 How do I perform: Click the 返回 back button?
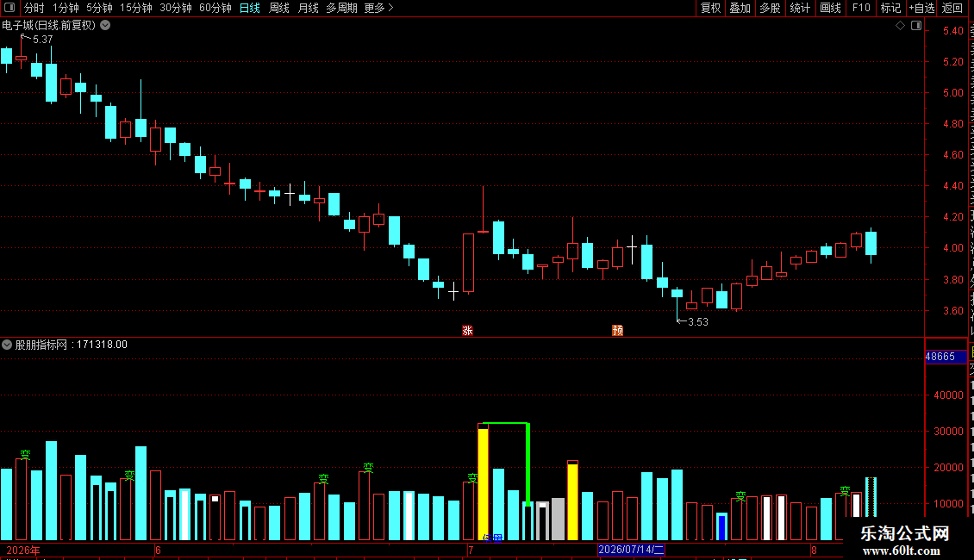coord(952,8)
